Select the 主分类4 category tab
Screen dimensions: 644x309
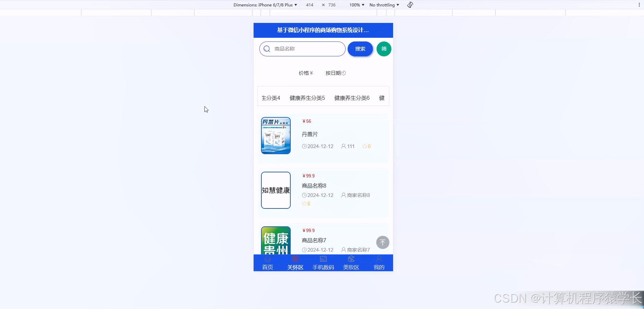pyautogui.click(x=271, y=98)
